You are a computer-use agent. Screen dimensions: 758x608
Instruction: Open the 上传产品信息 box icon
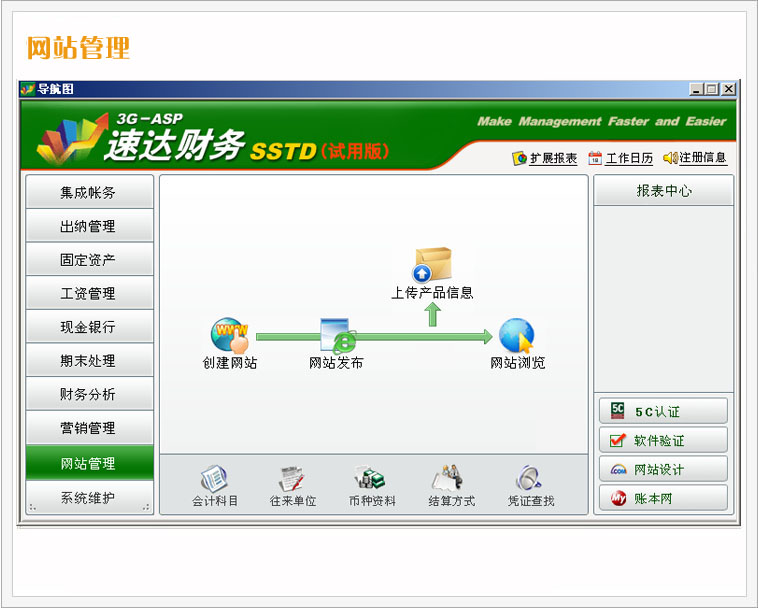pyautogui.click(x=432, y=264)
